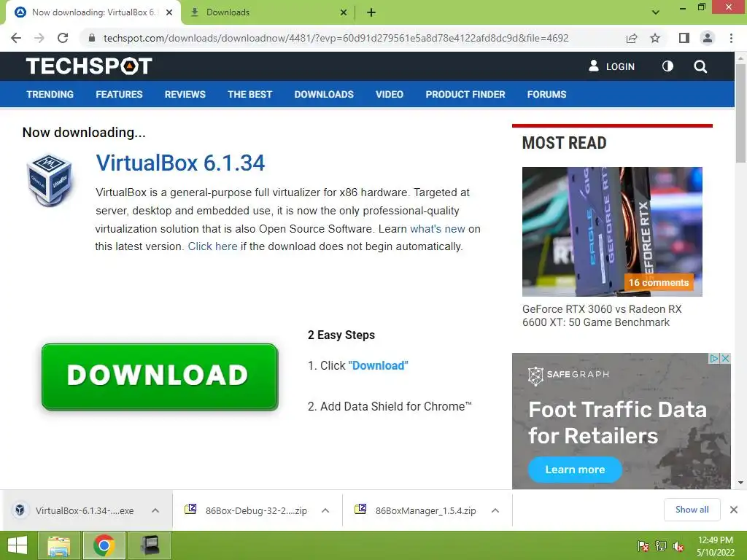Image resolution: width=747 pixels, height=560 pixels.
Task: Open the '16 comments' badge
Action: pyautogui.click(x=659, y=282)
